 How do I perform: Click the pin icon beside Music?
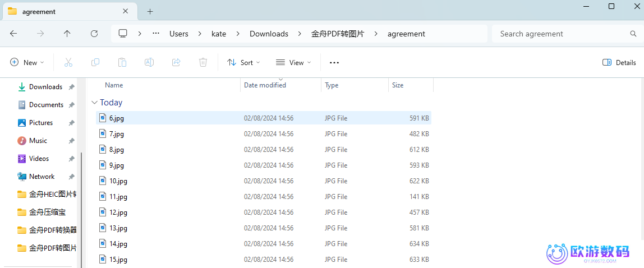coord(71,141)
